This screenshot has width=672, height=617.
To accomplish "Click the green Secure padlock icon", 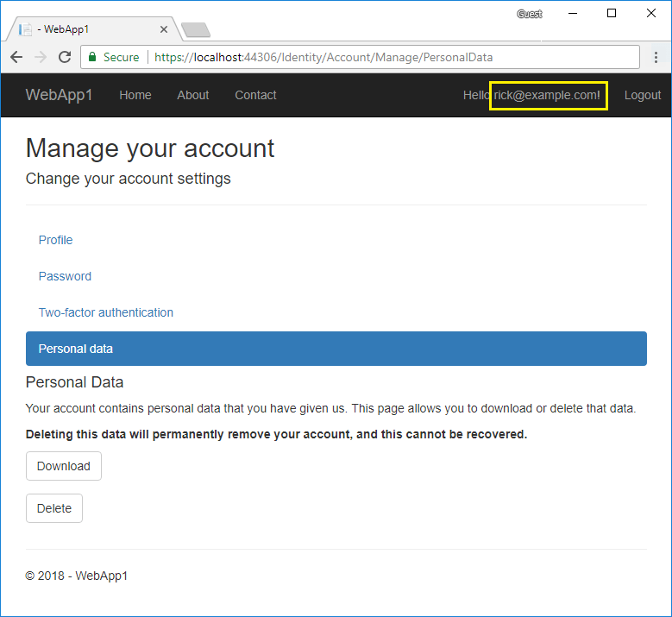I will point(92,57).
